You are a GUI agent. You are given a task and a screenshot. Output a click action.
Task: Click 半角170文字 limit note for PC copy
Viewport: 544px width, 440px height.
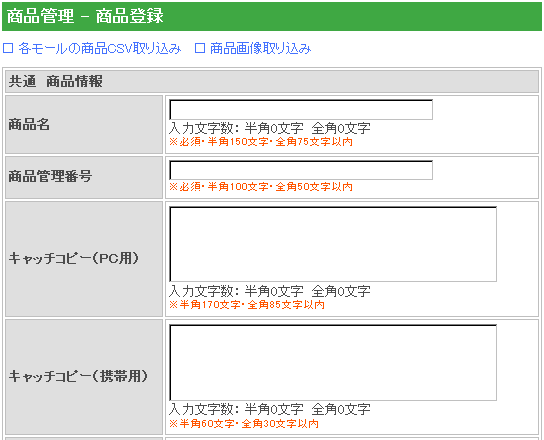click(247, 305)
